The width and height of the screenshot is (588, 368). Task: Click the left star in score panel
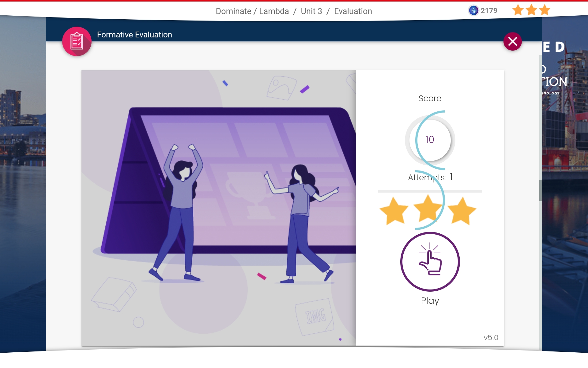click(x=394, y=211)
